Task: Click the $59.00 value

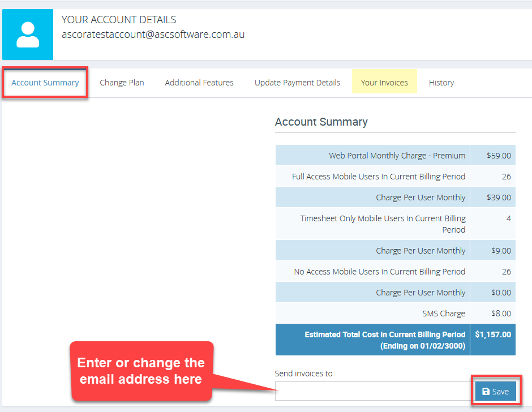Action: [499, 156]
